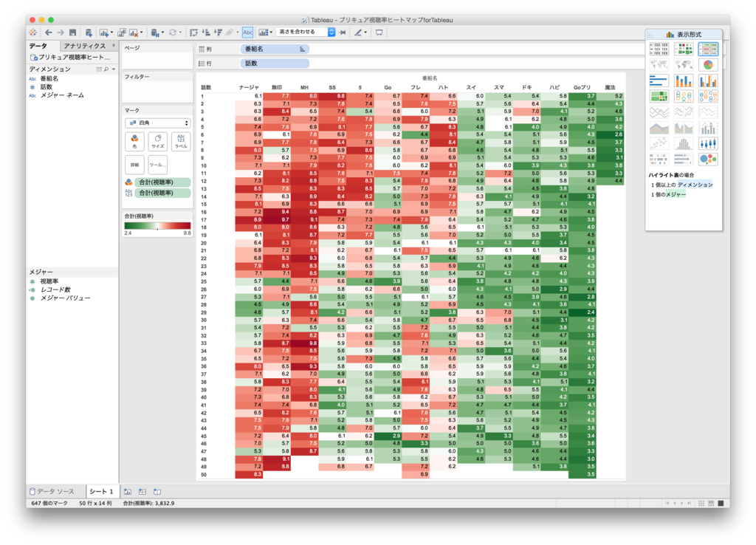The image size is (756, 545).
Task: Click the 番組名 pill on columns shelf
Action: (x=275, y=49)
